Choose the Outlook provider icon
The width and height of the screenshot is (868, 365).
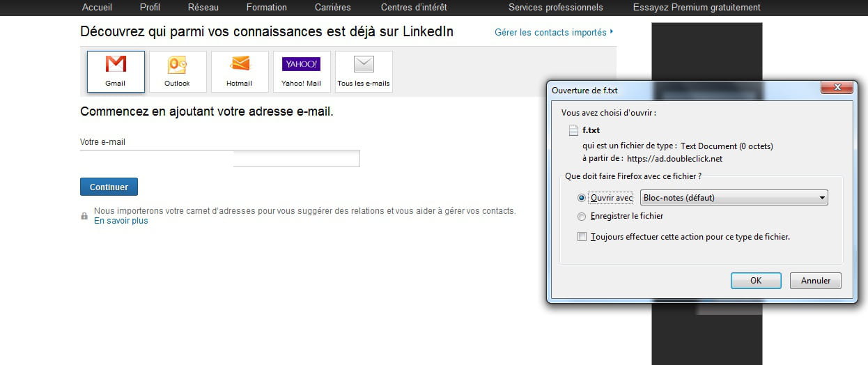[x=177, y=65]
